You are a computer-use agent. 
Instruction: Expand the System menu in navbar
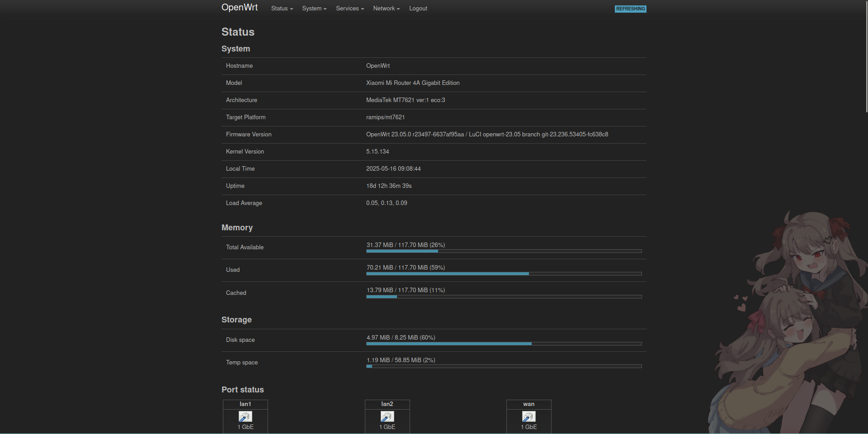314,9
